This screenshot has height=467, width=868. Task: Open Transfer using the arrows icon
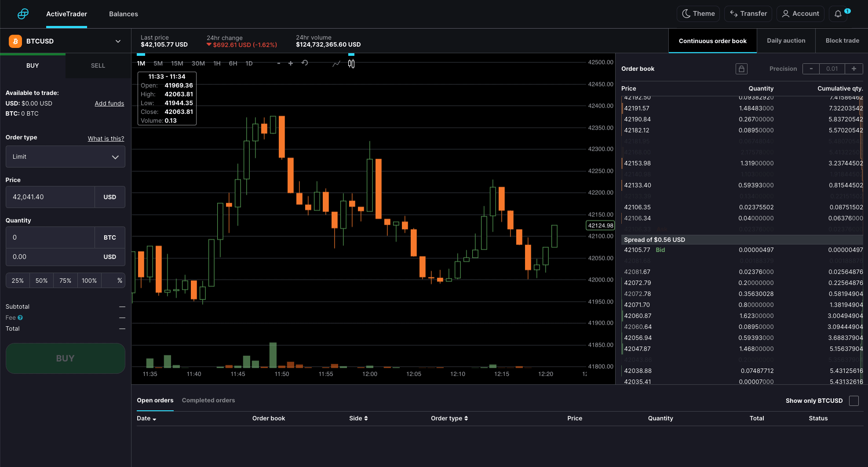point(748,14)
